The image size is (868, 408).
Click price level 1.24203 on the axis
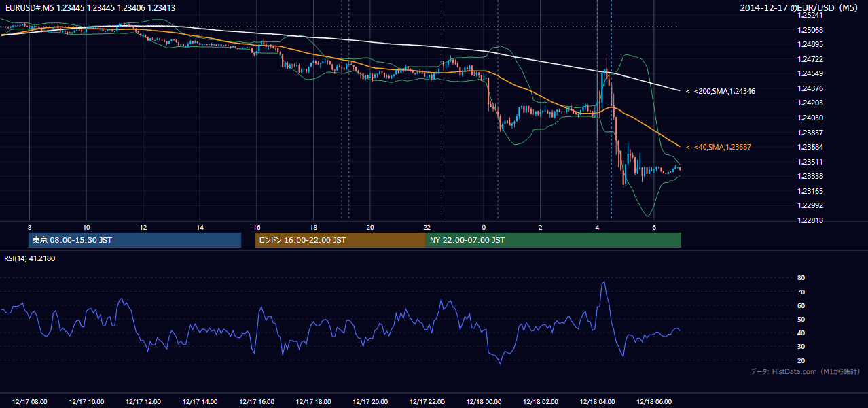(810, 103)
